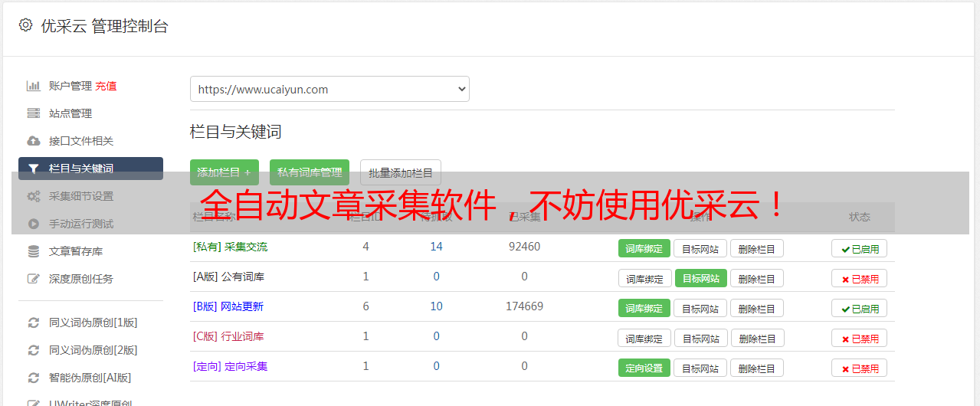Click the bar chart icon for 账户管理
This screenshot has width=980, height=406.
[x=33, y=86]
